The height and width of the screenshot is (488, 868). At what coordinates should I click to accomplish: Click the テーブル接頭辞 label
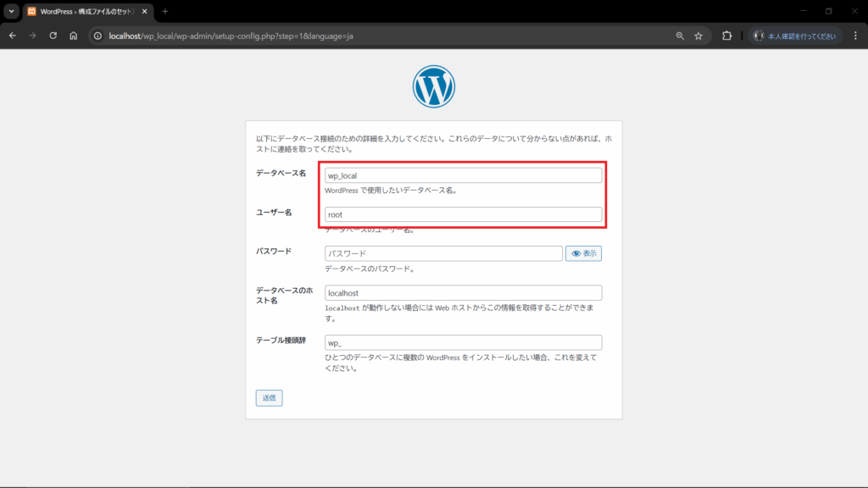click(x=281, y=341)
